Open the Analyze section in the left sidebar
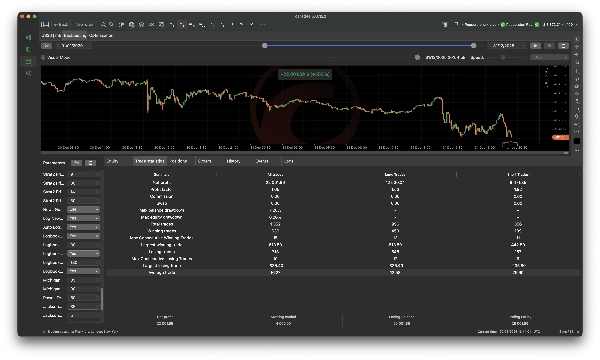Image resolution: width=600 pixels, height=360 pixels. click(x=28, y=73)
